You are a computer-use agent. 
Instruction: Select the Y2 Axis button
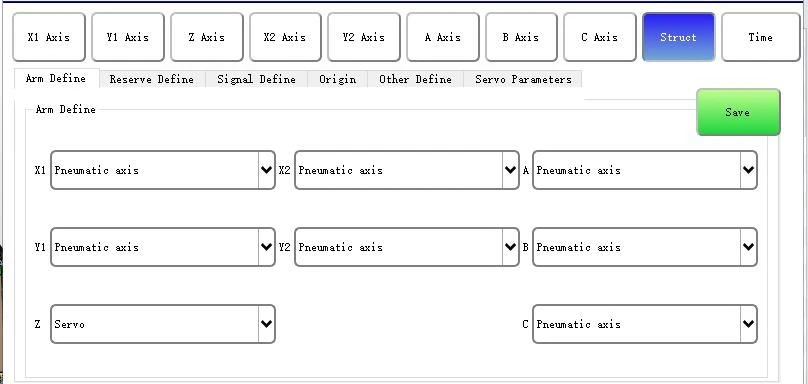(x=364, y=37)
